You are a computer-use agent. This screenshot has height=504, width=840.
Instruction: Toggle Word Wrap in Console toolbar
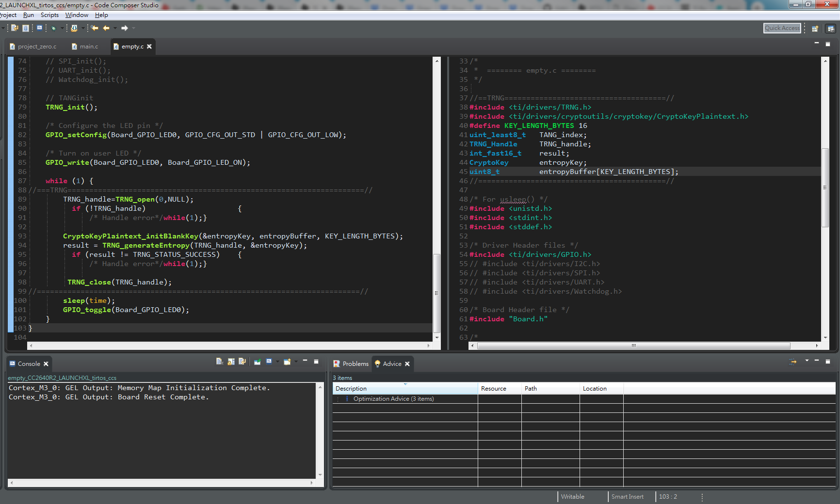[242, 362]
